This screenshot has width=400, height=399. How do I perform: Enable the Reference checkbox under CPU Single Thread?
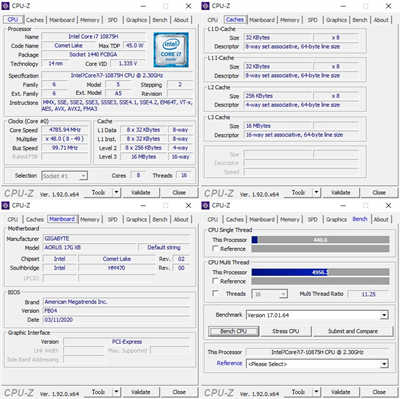click(x=215, y=248)
